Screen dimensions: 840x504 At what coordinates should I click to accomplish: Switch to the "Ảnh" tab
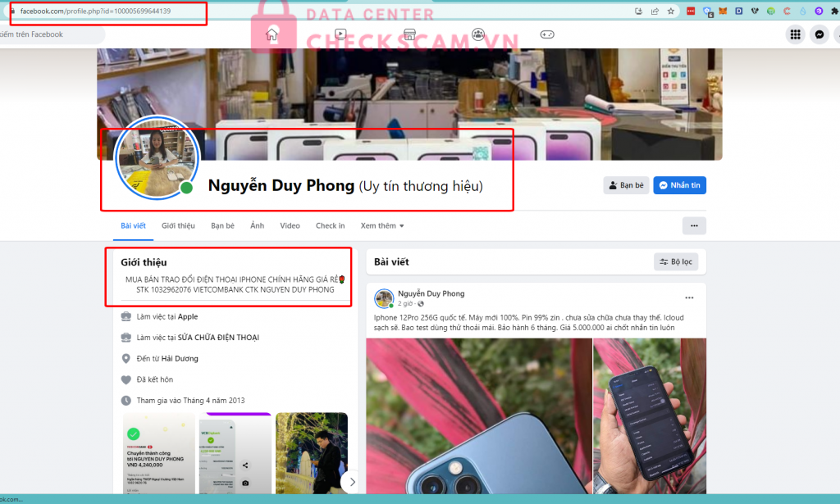click(257, 226)
